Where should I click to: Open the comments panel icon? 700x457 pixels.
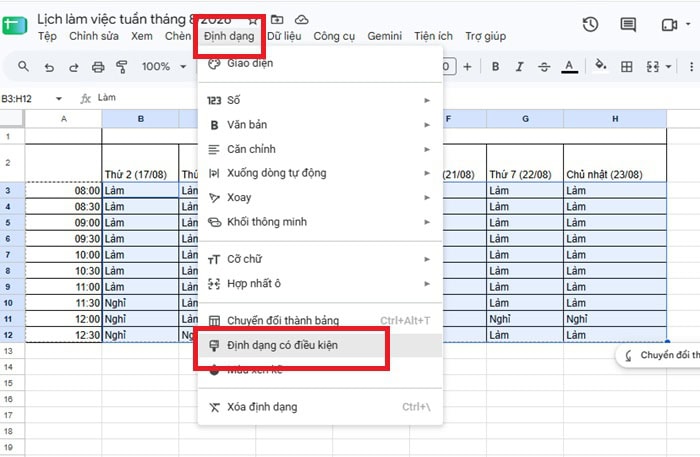click(x=628, y=25)
